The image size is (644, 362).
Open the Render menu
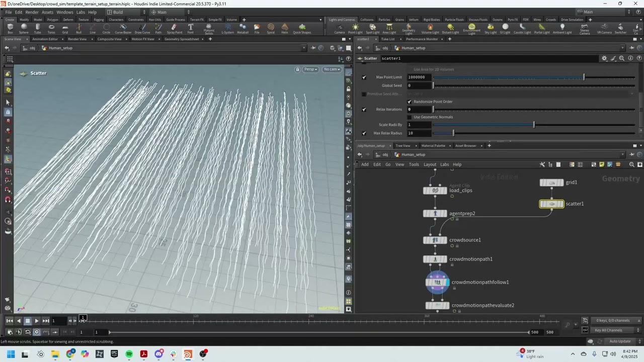pyautogui.click(x=32, y=12)
